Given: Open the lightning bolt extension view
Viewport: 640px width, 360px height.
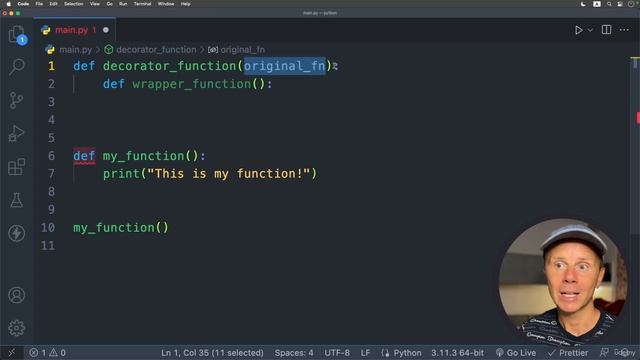Looking at the screenshot, I should (16, 233).
